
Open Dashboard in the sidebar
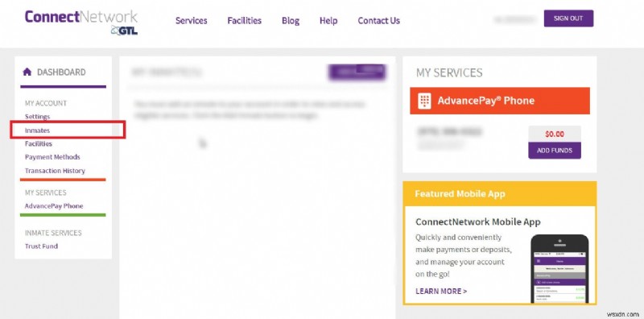coord(61,72)
